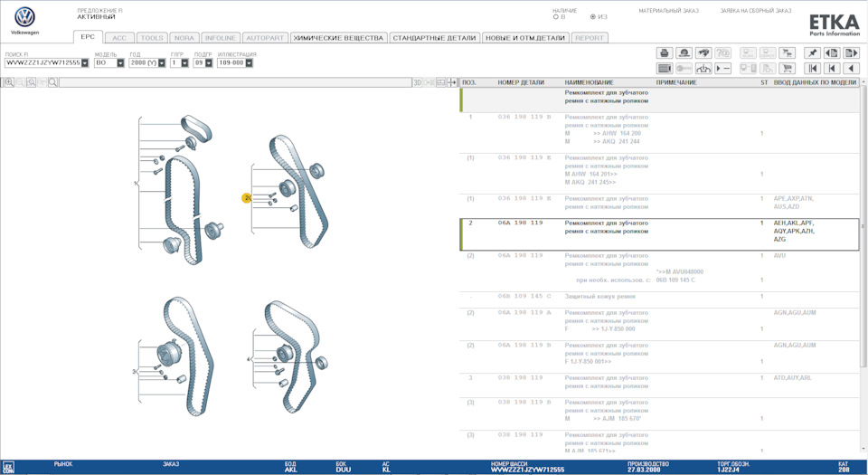Click the split layout icon above illustration
This screenshot has height=475, width=868.
[440, 82]
